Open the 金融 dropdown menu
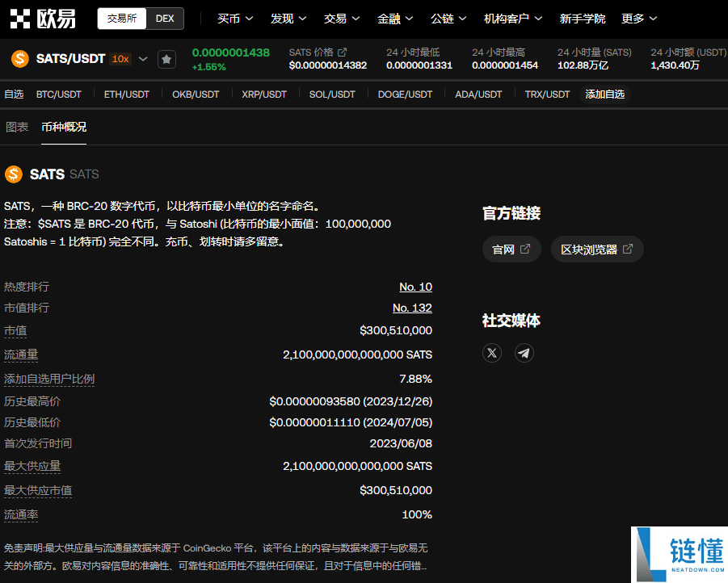Screen dimensions: 728x583 click(x=395, y=19)
